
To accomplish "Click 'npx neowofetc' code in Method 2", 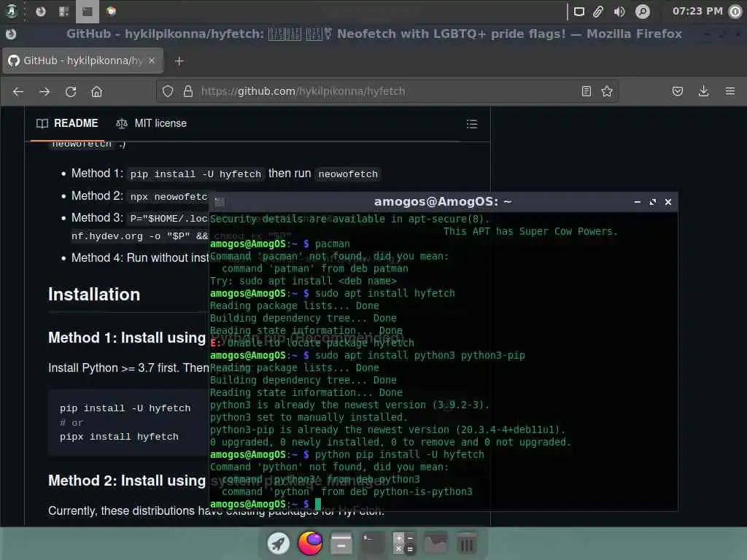I will (x=169, y=196).
